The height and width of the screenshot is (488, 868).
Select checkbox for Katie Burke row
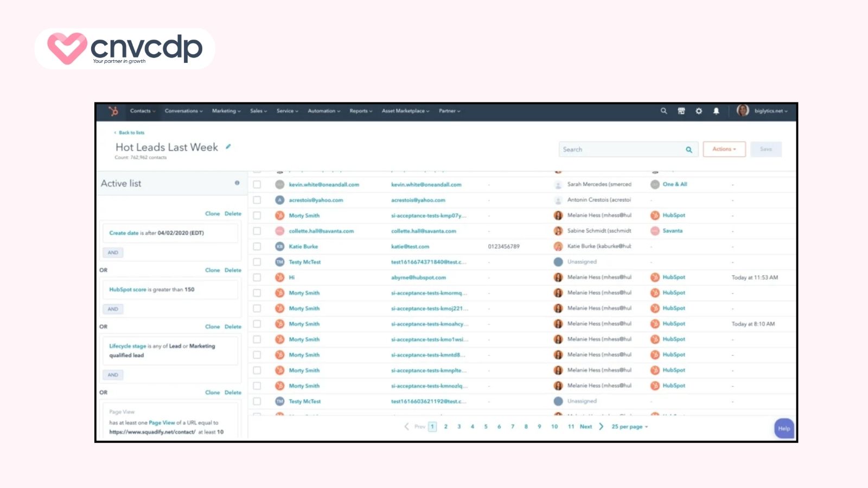(257, 246)
